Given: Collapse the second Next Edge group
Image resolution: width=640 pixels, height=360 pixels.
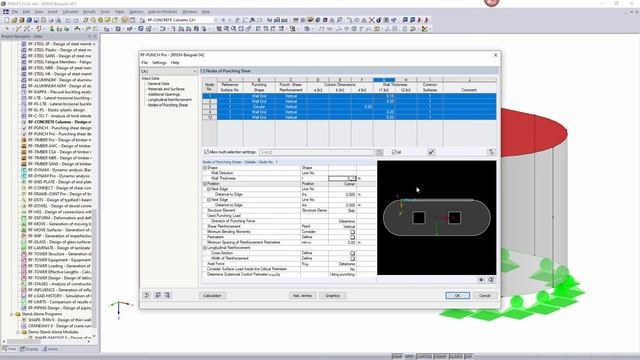Looking at the screenshot, I should point(209,200).
